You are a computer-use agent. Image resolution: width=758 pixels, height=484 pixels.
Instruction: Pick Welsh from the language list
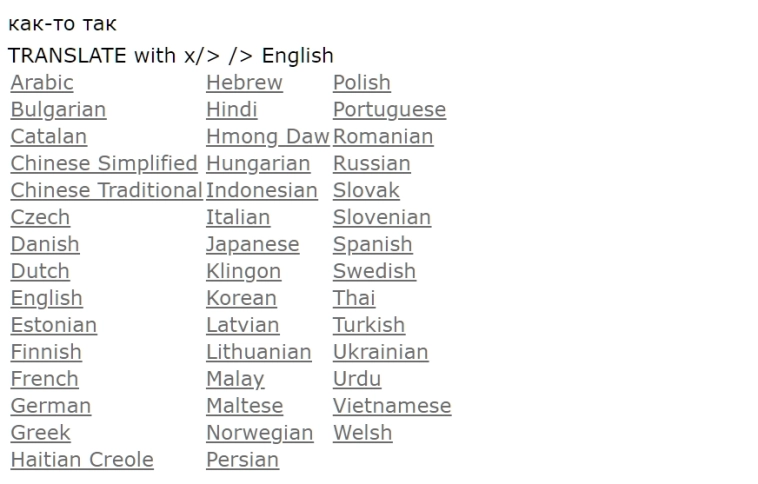pyautogui.click(x=362, y=434)
